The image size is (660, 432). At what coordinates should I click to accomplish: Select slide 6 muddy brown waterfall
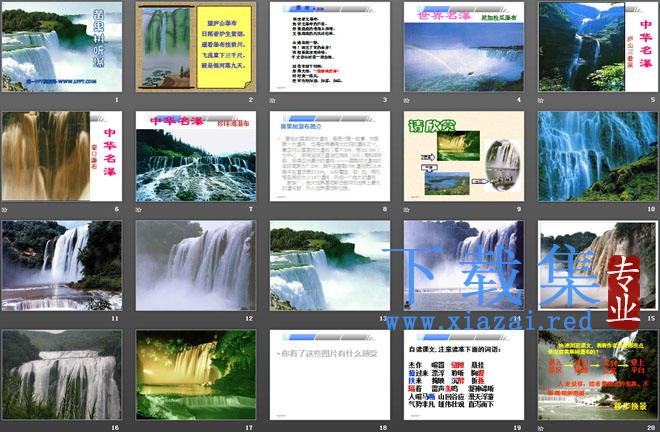click(x=62, y=156)
